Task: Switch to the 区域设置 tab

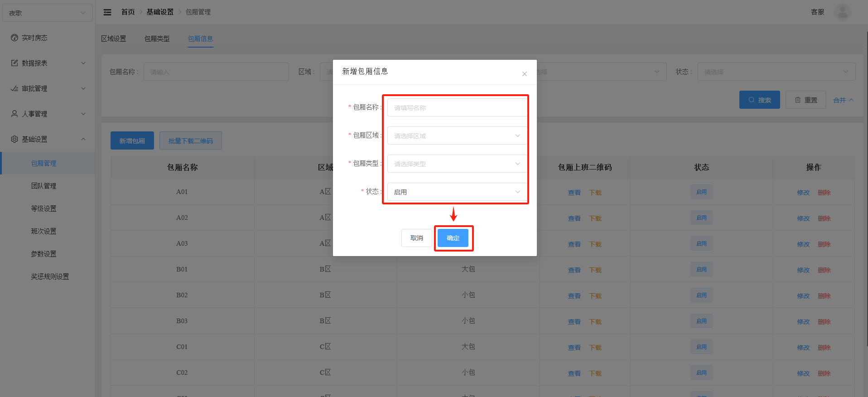Action: pos(114,39)
